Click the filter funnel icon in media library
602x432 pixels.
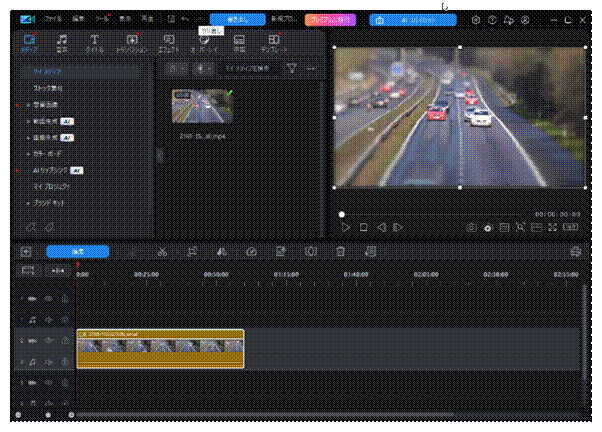pos(292,68)
